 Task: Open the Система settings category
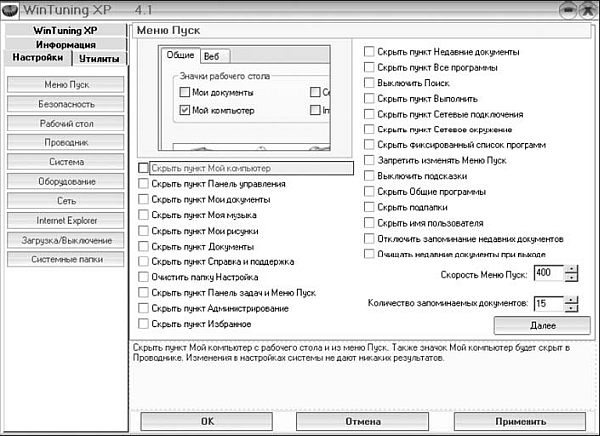coord(65,162)
